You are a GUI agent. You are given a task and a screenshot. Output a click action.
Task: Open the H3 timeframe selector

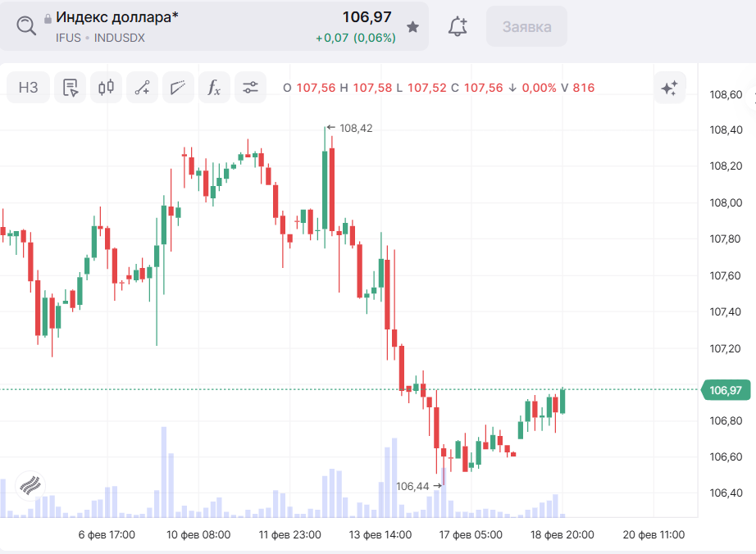[29, 88]
